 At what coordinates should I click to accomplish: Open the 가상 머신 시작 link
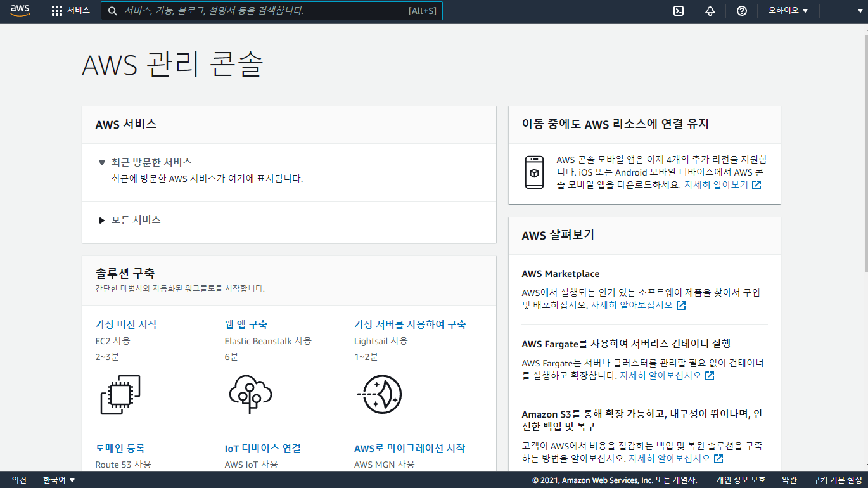coord(126,324)
